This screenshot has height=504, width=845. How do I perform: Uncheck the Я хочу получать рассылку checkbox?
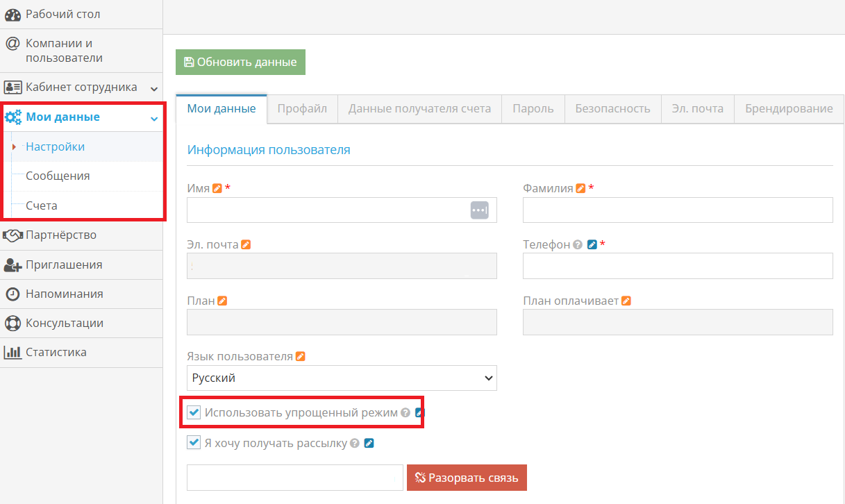point(194,443)
